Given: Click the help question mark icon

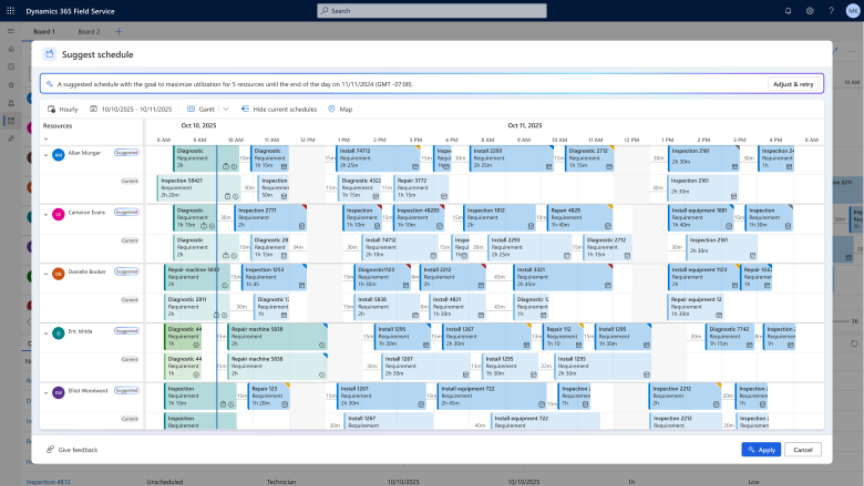Looking at the screenshot, I should tap(830, 11).
